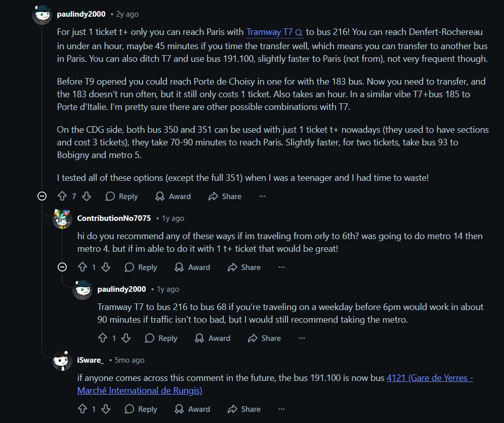
Task: Downvote paulindy2000's top comment with 7 votes
Action: coord(87,196)
